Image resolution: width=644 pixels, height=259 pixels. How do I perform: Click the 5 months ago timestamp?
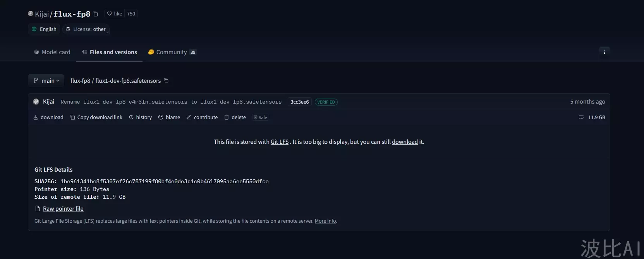[587, 102]
